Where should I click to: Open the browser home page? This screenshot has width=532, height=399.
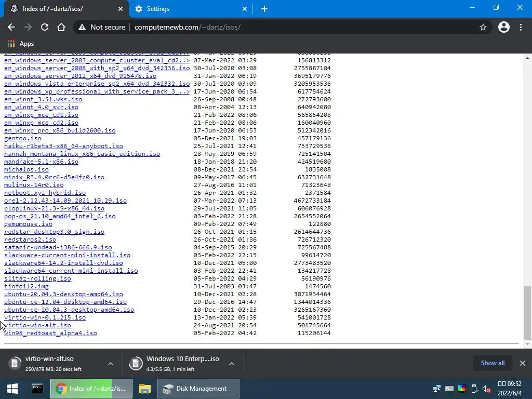[x=61, y=27]
